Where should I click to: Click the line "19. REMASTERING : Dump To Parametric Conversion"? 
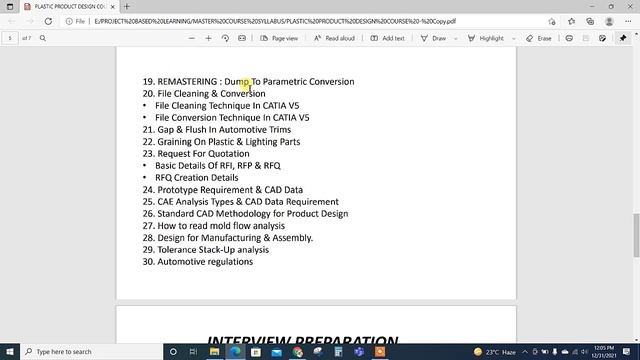pos(248,82)
